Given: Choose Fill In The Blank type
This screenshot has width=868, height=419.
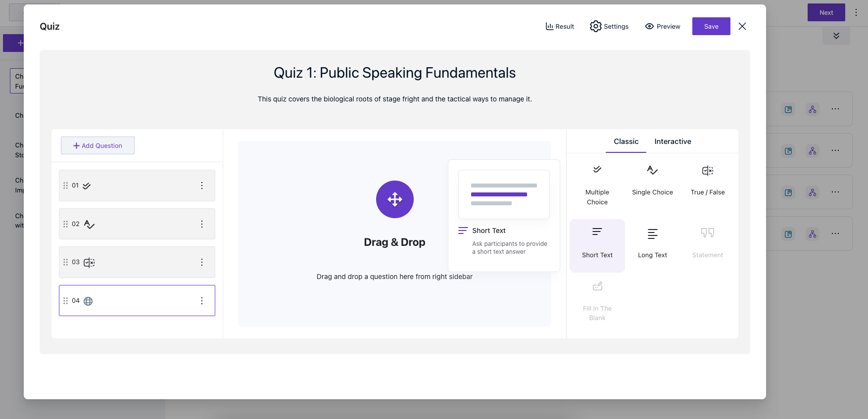Looking at the screenshot, I should pos(597,302).
